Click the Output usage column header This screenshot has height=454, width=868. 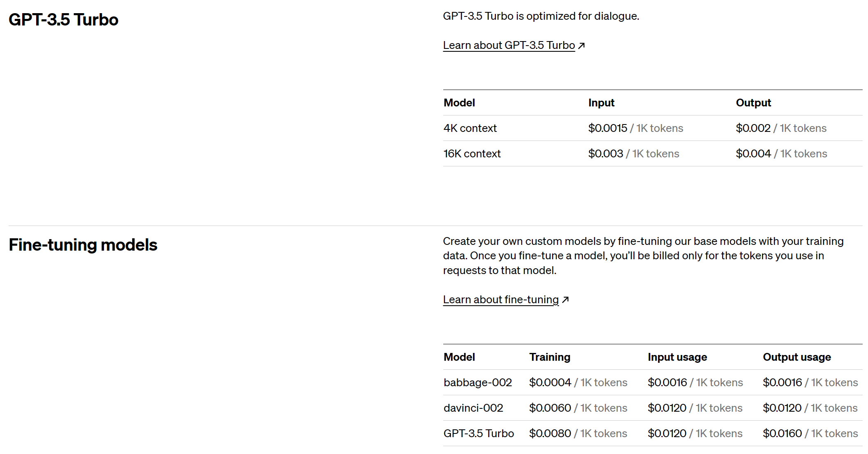coord(797,357)
